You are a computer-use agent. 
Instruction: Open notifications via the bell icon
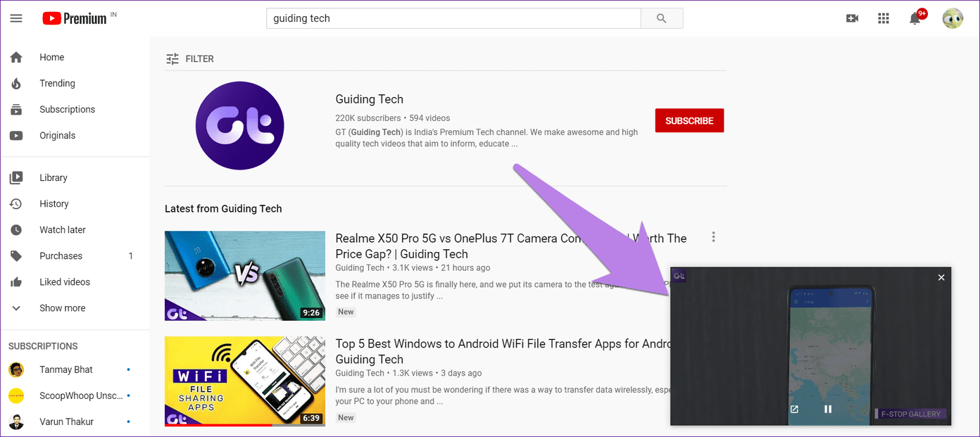[x=915, y=18]
